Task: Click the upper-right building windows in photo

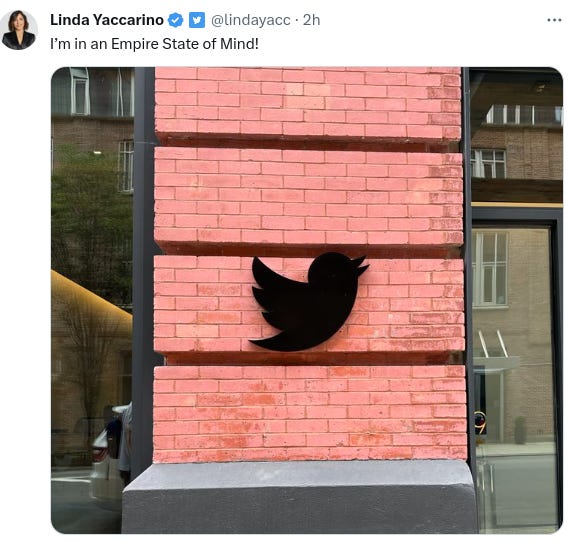Action: (x=523, y=114)
